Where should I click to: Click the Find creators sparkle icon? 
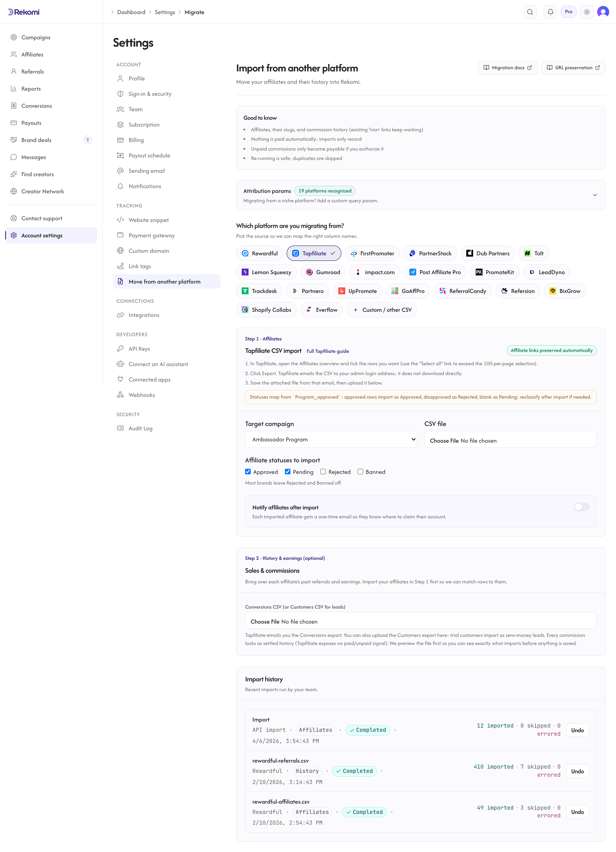[14, 174]
